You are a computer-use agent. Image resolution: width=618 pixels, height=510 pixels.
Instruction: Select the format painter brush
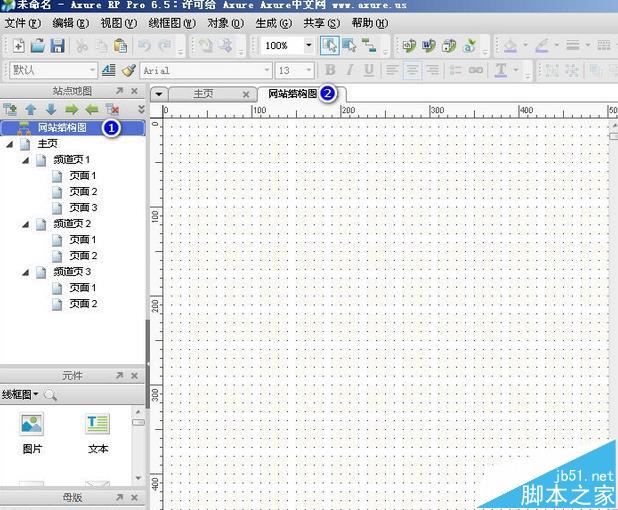(x=128, y=70)
